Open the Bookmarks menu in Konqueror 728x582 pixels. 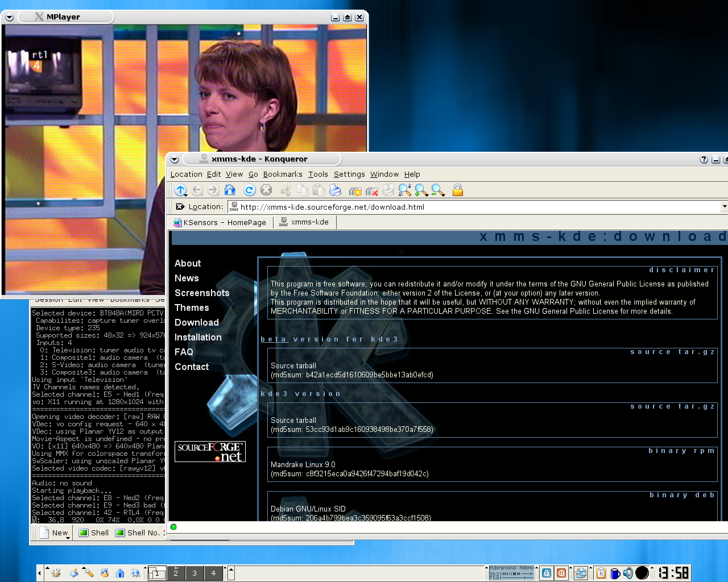283,174
